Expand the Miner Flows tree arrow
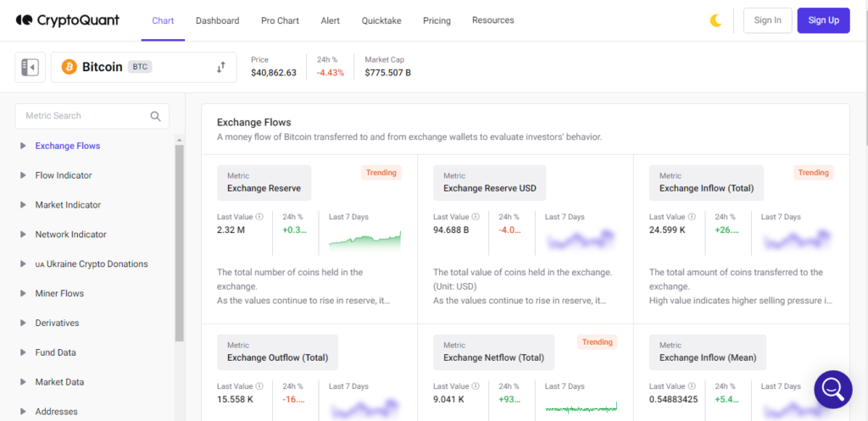Screen dimensions: 868x421 coord(23,293)
